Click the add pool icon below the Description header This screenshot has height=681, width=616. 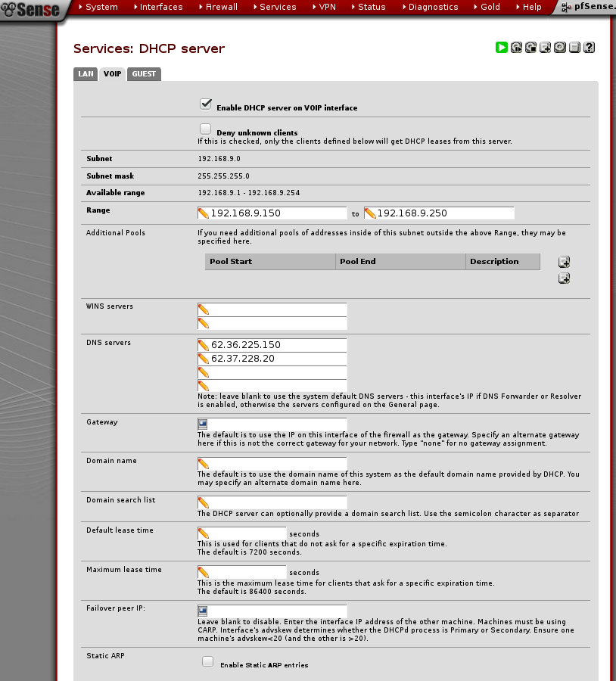pyautogui.click(x=564, y=278)
